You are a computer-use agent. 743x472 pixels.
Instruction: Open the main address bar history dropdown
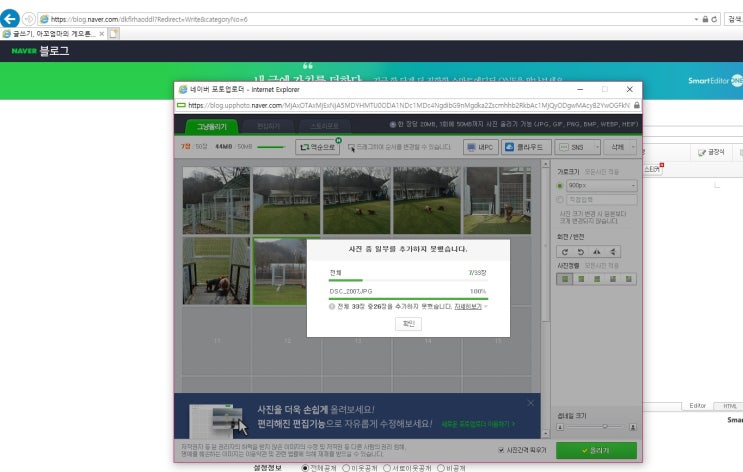[x=696, y=19]
